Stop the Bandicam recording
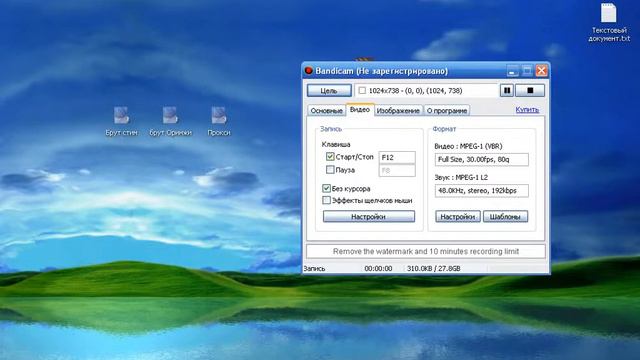This screenshot has height=360, width=640. pyautogui.click(x=530, y=90)
